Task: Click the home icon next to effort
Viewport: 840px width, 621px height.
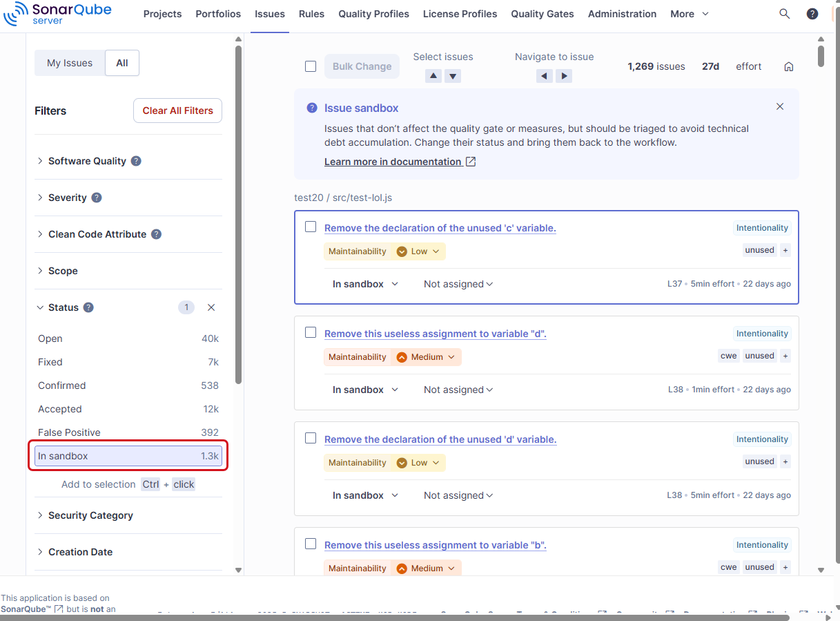Action: (x=788, y=66)
